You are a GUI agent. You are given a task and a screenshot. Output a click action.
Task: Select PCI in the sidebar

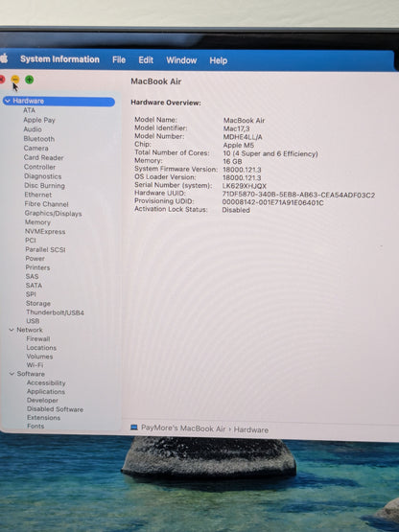click(x=31, y=241)
